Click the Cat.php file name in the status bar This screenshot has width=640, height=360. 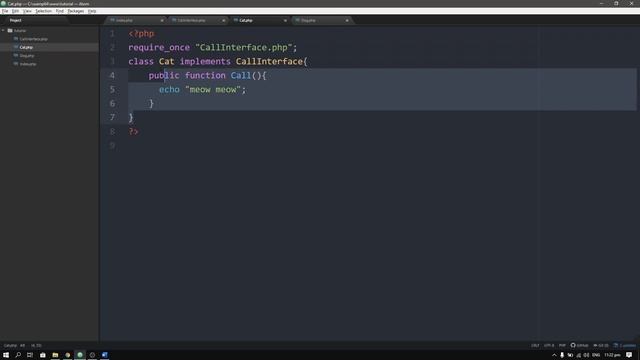(x=10, y=346)
